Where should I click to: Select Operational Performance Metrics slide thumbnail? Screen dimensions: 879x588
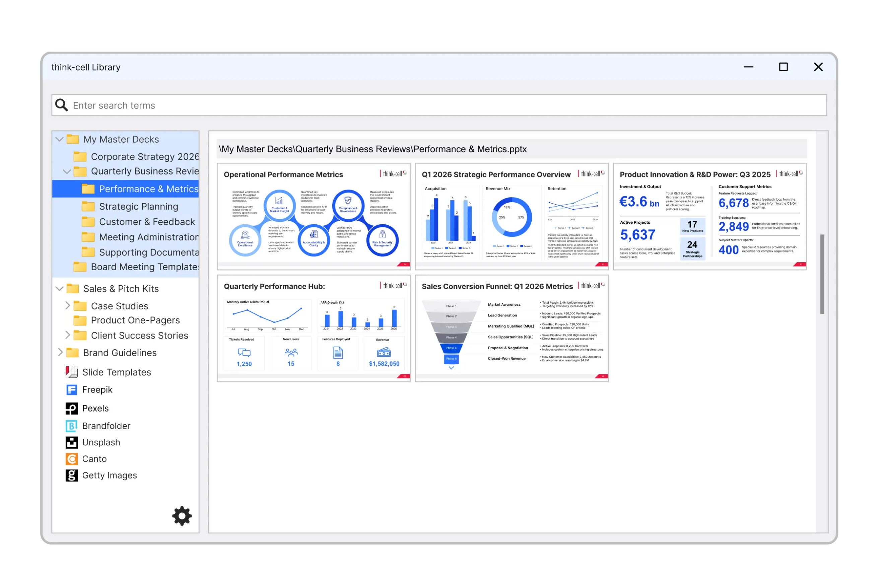click(x=314, y=216)
